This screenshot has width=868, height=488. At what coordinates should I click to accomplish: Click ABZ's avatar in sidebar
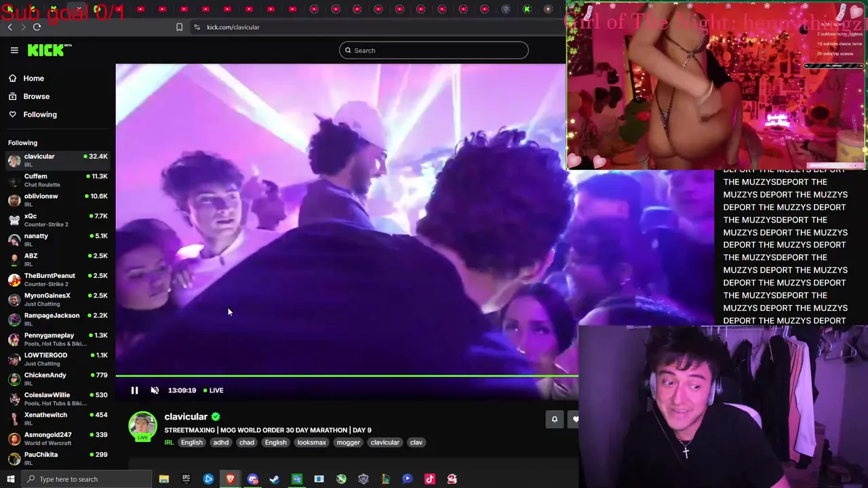tap(14, 260)
